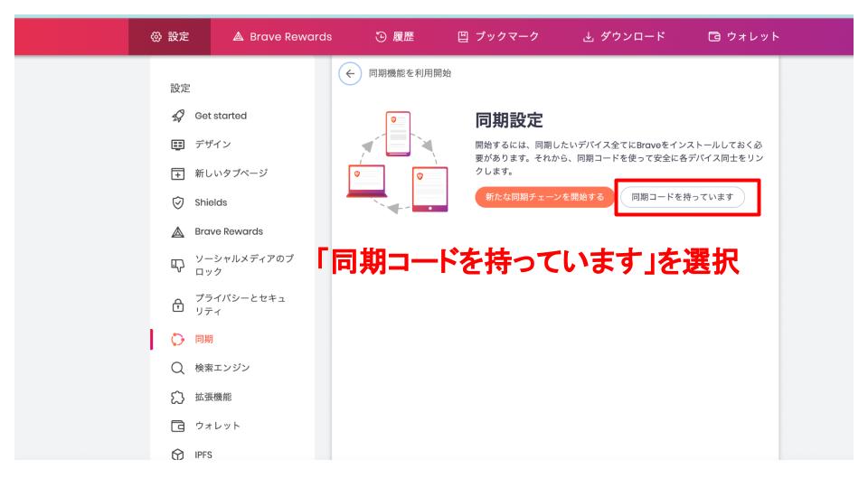The height and width of the screenshot is (488, 868).
Task: Open Shields settings in sidebar
Action: click(211, 202)
